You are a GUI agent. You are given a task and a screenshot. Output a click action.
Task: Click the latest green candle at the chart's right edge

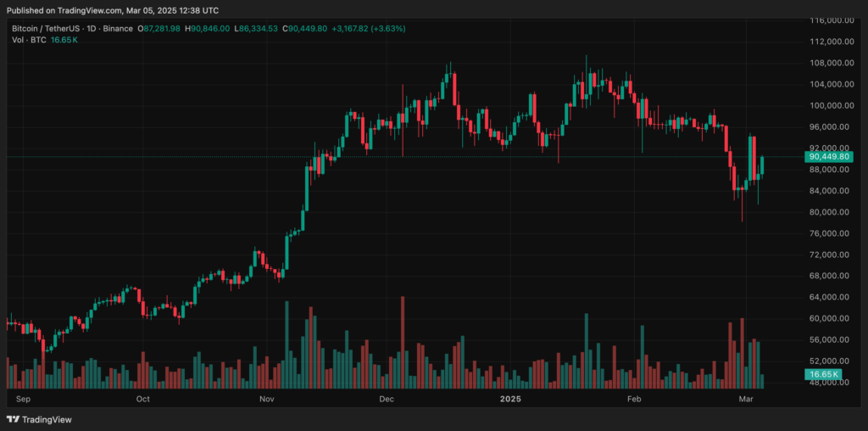(x=762, y=165)
